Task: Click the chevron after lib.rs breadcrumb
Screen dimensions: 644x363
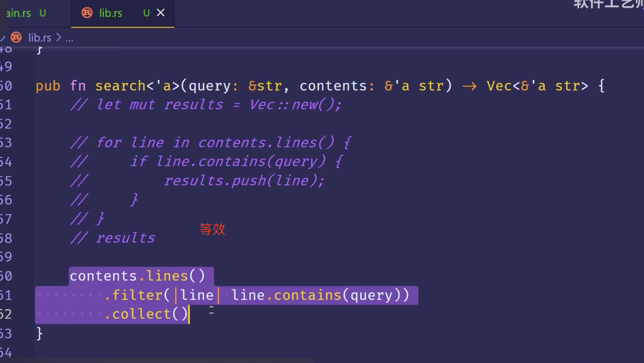Action: pyautogui.click(x=58, y=38)
